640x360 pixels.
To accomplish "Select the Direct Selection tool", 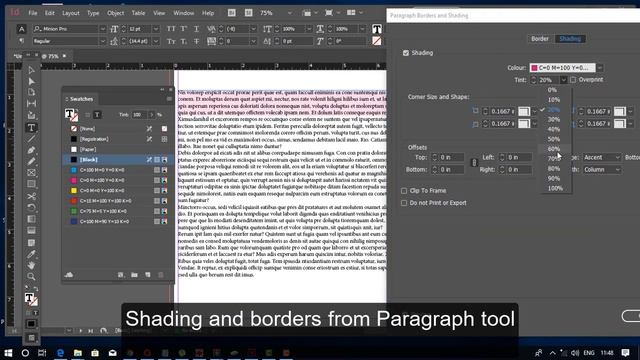I will tap(31, 81).
